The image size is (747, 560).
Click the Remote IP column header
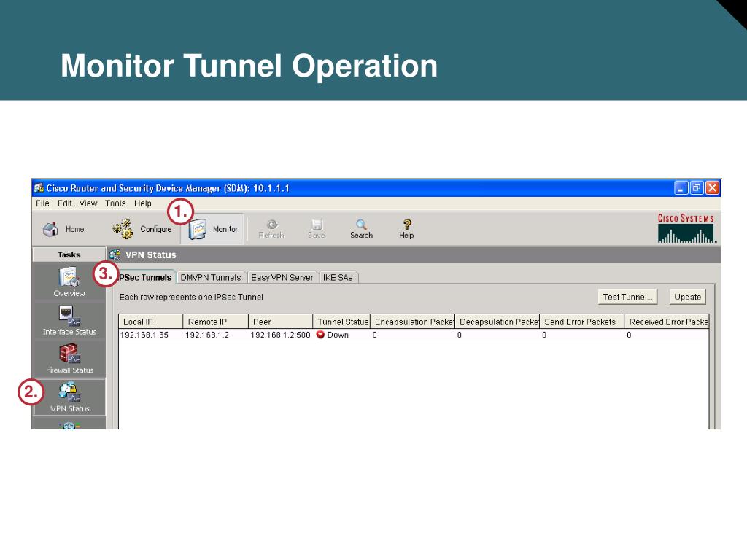[215, 322]
